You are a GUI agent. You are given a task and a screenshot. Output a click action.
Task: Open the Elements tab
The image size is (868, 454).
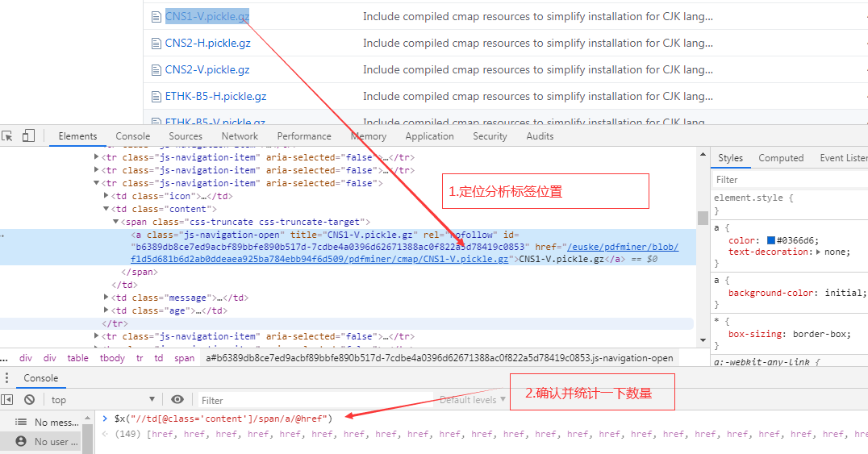pos(77,136)
